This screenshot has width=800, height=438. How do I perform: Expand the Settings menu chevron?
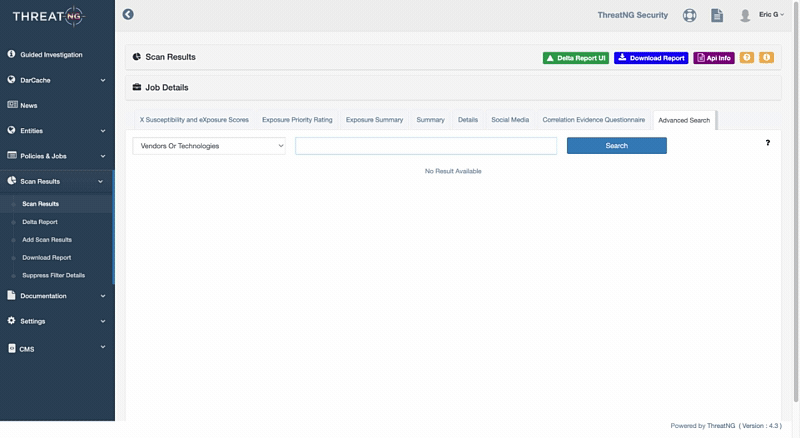(103, 321)
